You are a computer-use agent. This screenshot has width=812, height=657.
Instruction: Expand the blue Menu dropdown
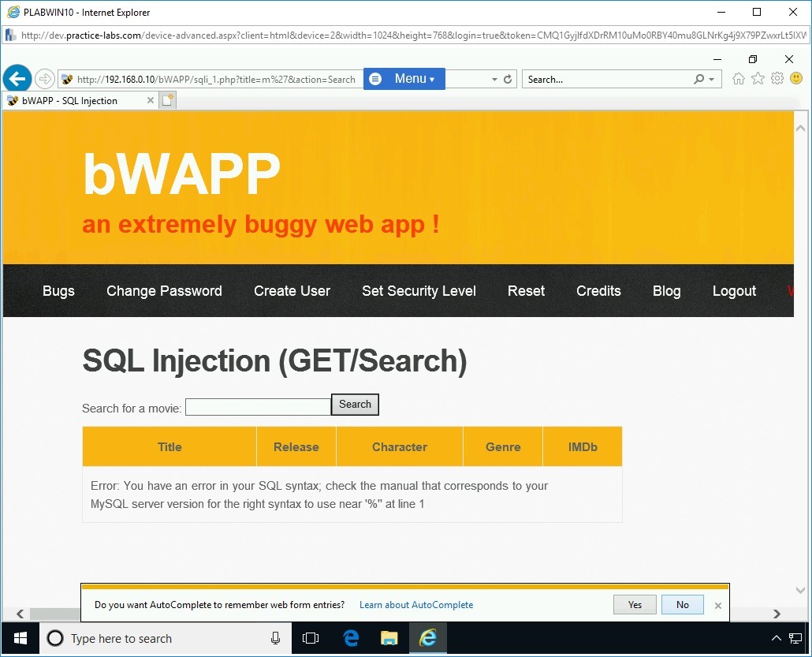click(x=404, y=79)
